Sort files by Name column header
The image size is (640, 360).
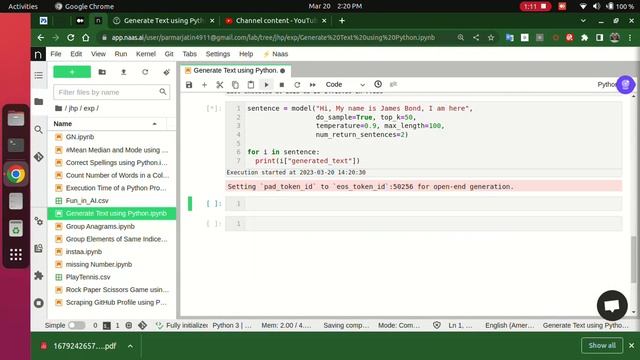coord(107,124)
